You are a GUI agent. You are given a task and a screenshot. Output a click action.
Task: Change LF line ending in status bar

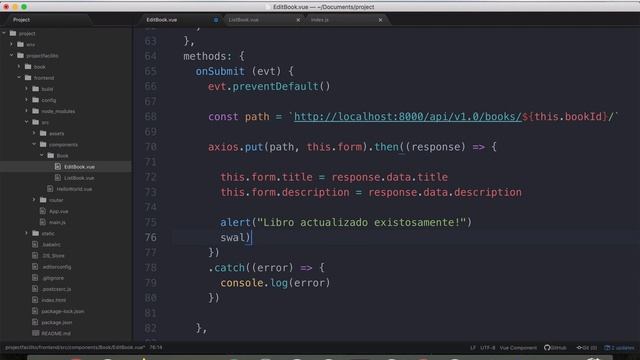coord(473,347)
